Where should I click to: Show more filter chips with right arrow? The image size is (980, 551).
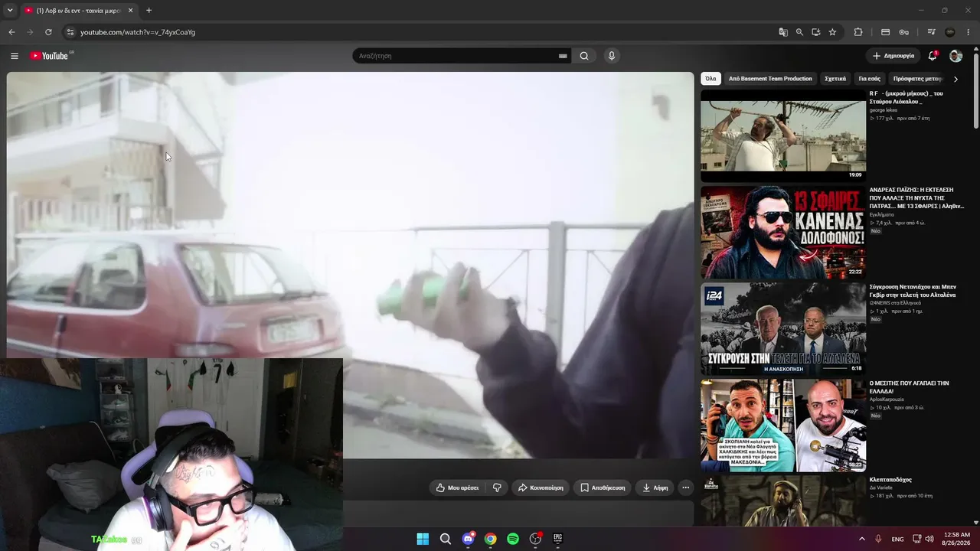tap(955, 79)
